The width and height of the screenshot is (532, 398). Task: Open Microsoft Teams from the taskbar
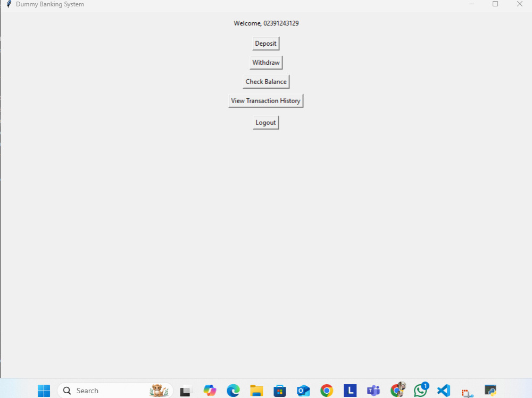coord(373,391)
